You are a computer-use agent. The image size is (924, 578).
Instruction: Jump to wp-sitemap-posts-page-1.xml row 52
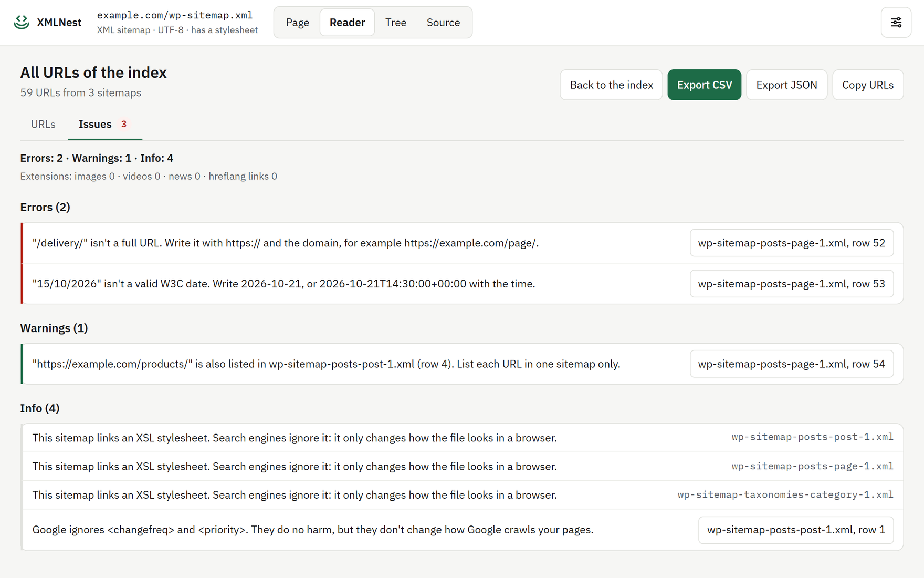(x=791, y=243)
